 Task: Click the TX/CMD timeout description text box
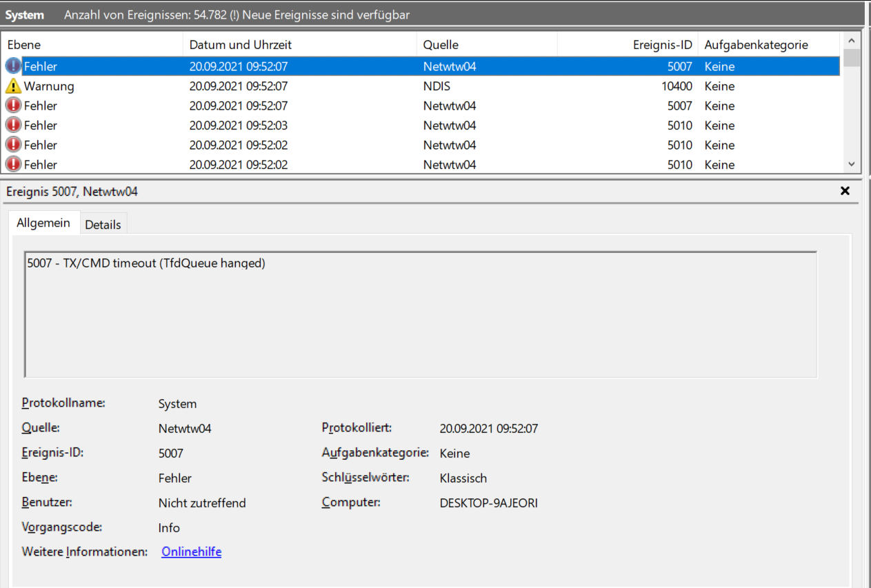pyautogui.click(x=421, y=314)
